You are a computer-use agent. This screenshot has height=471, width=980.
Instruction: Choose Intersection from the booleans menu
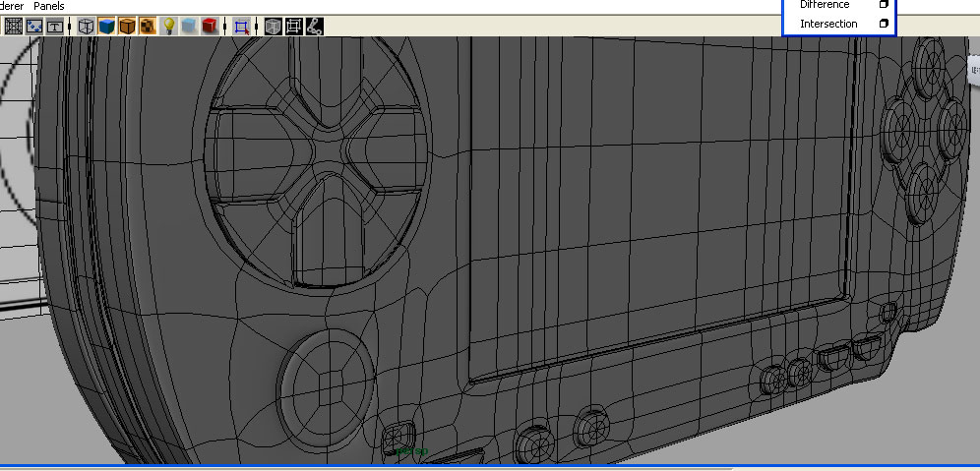tap(828, 24)
